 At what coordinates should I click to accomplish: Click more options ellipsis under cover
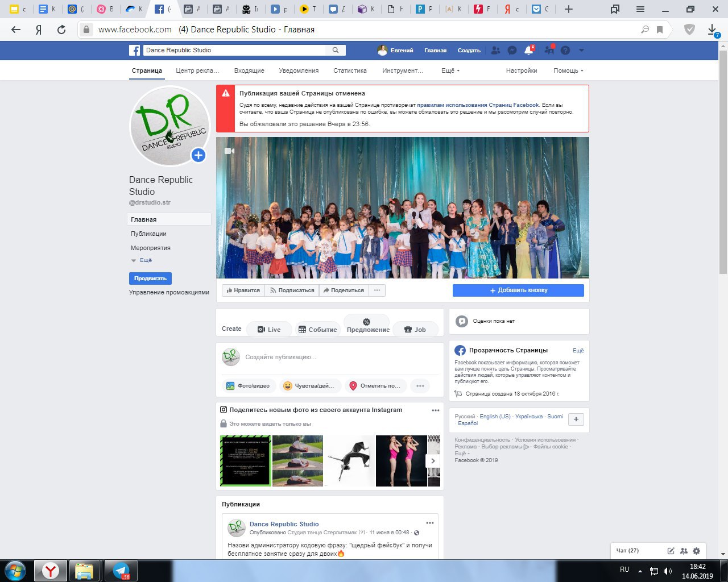point(377,290)
